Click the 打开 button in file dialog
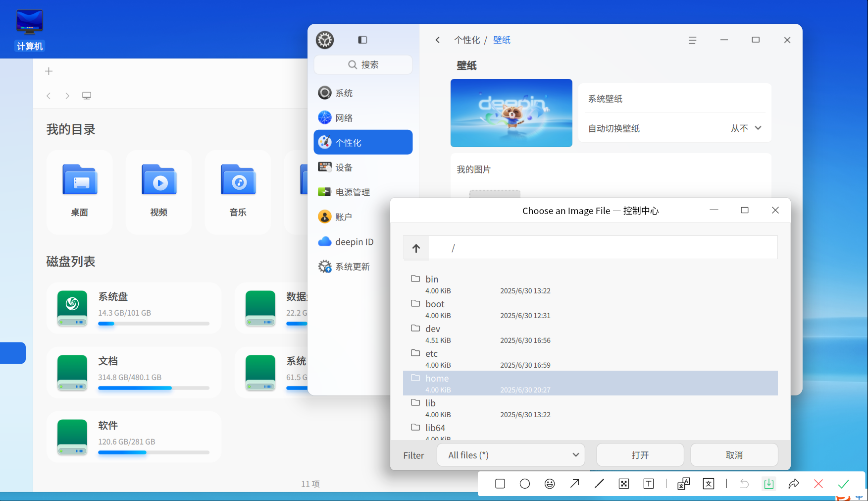The width and height of the screenshot is (868, 501). [x=640, y=455]
